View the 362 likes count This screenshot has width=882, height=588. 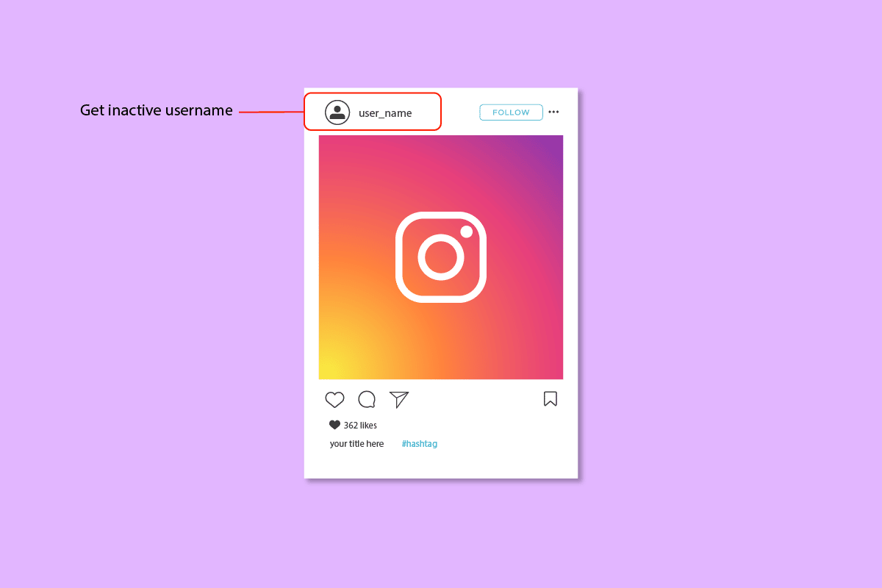tap(360, 425)
